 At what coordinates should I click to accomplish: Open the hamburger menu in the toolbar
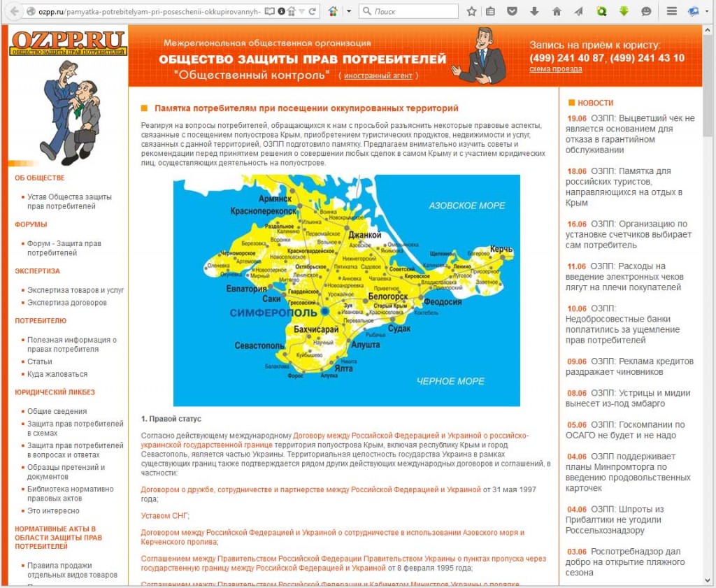coord(672,11)
